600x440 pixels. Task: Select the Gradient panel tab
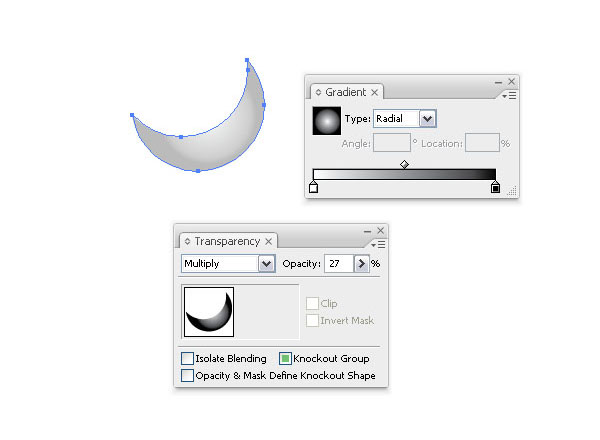point(346,92)
